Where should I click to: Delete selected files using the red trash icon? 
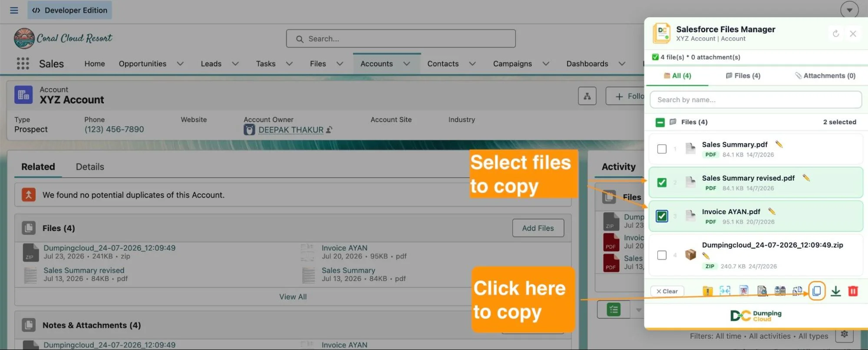pyautogui.click(x=853, y=291)
